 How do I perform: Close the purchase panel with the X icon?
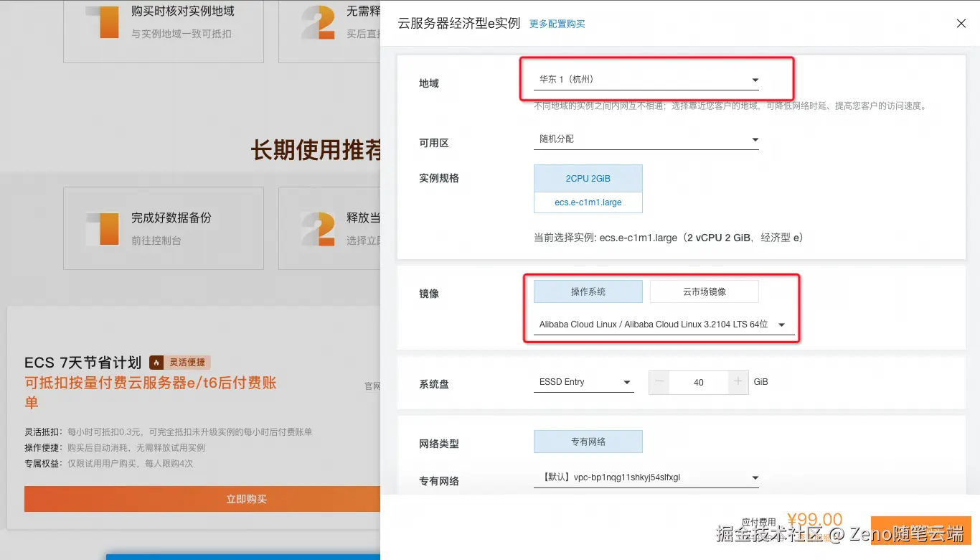pyautogui.click(x=961, y=24)
